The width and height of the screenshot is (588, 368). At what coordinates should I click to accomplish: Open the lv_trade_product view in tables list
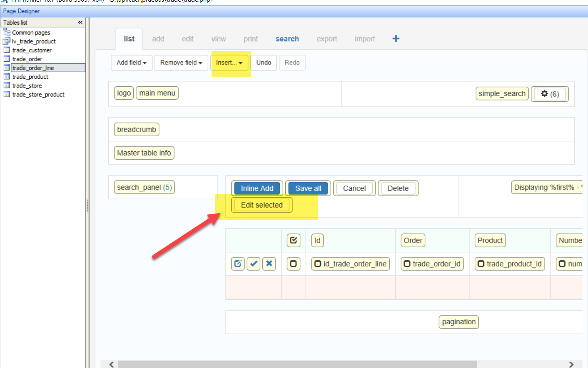click(33, 41)
